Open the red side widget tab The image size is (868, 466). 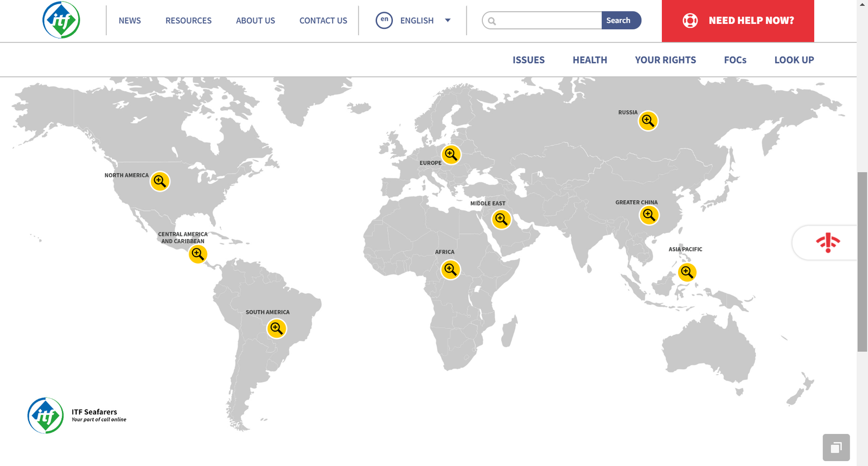point(827,242)
